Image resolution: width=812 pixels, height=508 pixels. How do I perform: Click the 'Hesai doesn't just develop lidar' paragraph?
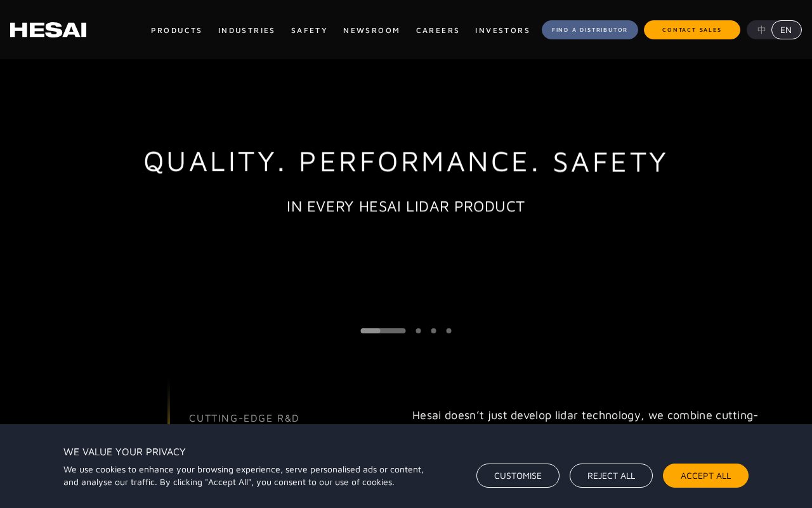[x=585, y=415]
